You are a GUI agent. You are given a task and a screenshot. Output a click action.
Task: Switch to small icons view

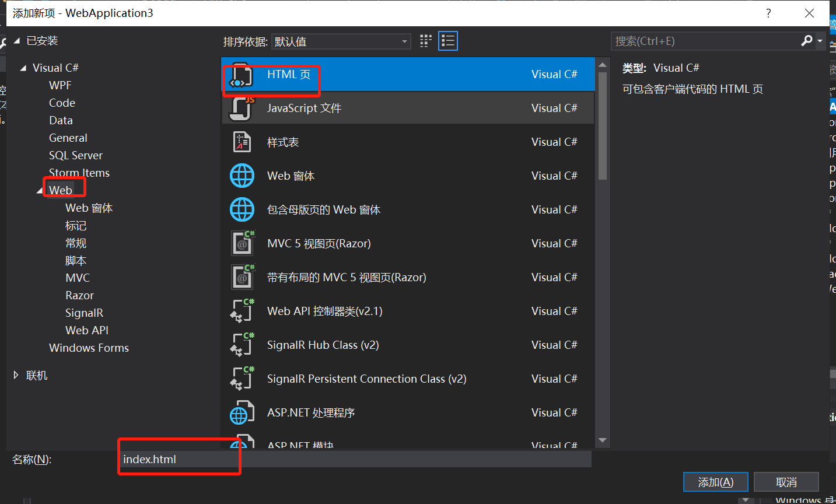click(426, 41)
